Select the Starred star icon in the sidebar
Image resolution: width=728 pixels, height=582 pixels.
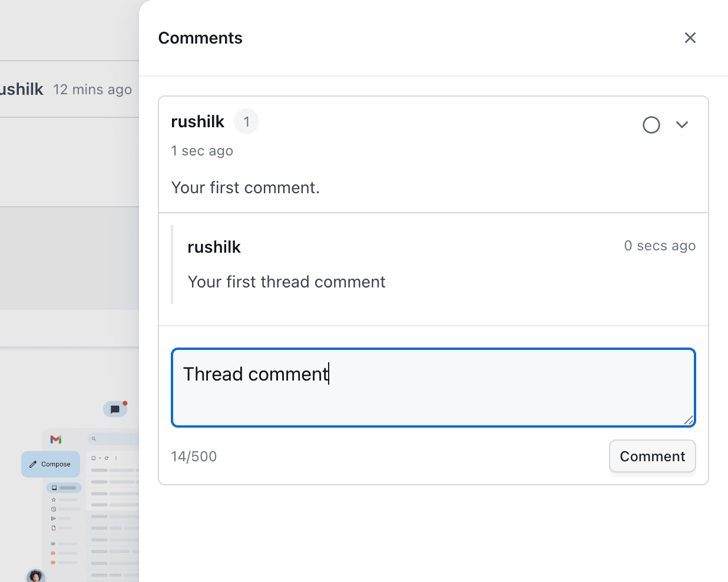[x=53, y=500]
